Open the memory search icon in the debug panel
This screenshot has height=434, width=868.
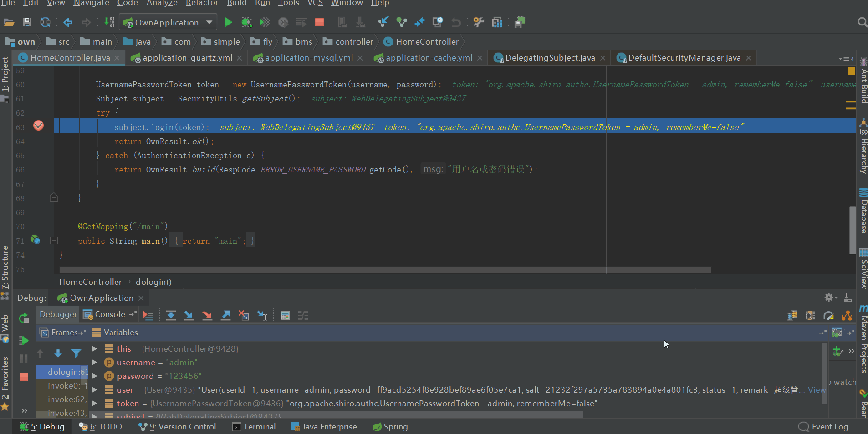coord(810,315)
